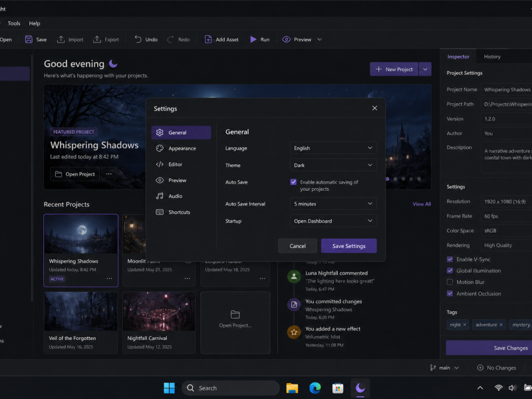Click the View All link
Image resolution: width=532 pixels, height=399 pixels.
click(422, 204)
